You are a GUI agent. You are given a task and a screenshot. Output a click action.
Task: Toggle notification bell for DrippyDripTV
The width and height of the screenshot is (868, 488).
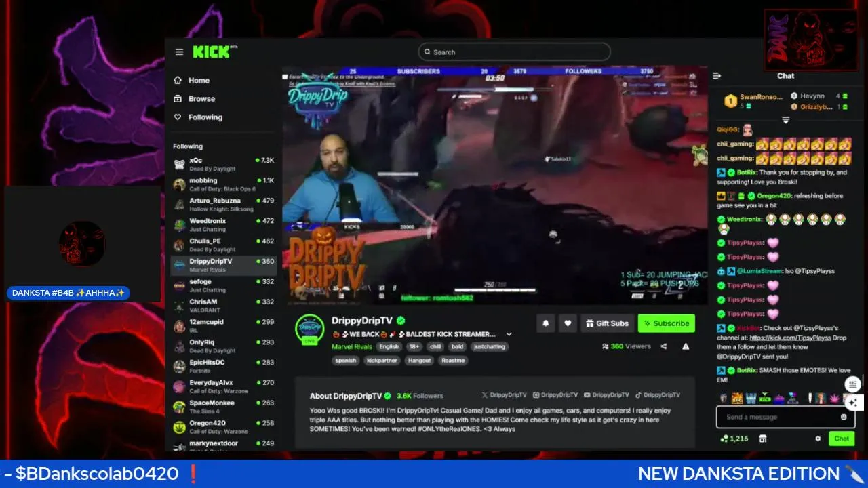pyautogui.click(x=545, y=323)
